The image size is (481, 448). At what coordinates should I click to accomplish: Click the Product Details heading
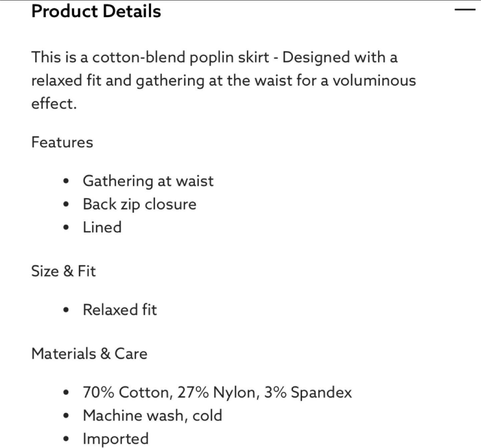[96, 11]
